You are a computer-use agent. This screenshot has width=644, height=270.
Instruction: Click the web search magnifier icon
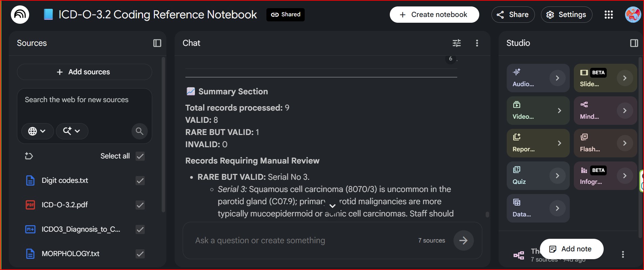coord(139,131)
